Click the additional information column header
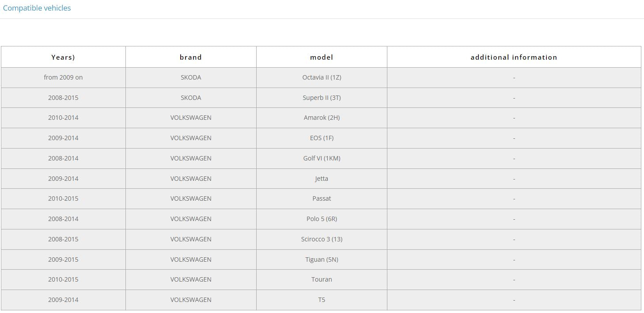This screenshot has height=313, width=644. (x=514, y=57)
